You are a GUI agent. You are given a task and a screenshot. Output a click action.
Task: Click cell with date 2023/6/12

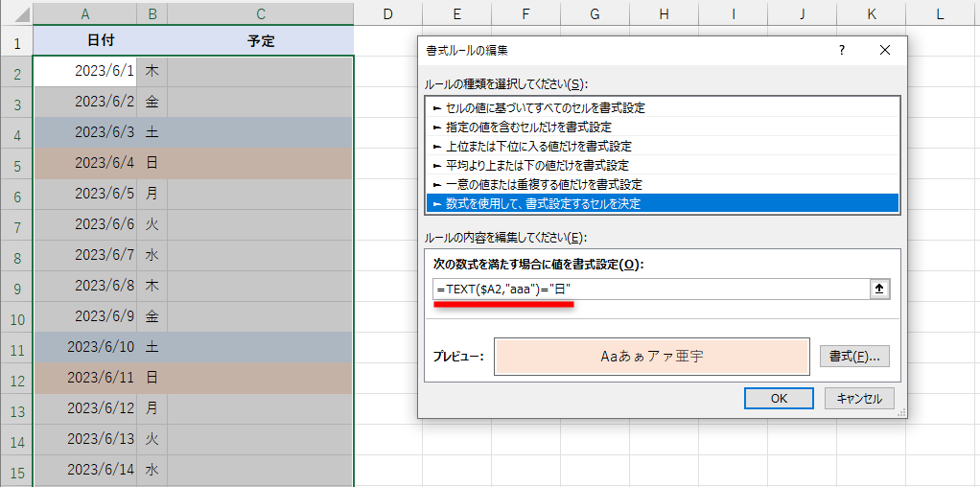pos(85,408)
